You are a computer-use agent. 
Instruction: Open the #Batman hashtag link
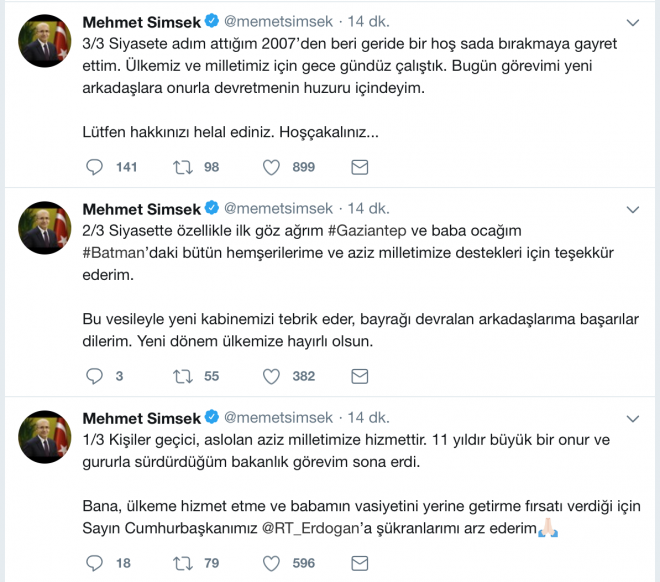(x=119, y=251)
